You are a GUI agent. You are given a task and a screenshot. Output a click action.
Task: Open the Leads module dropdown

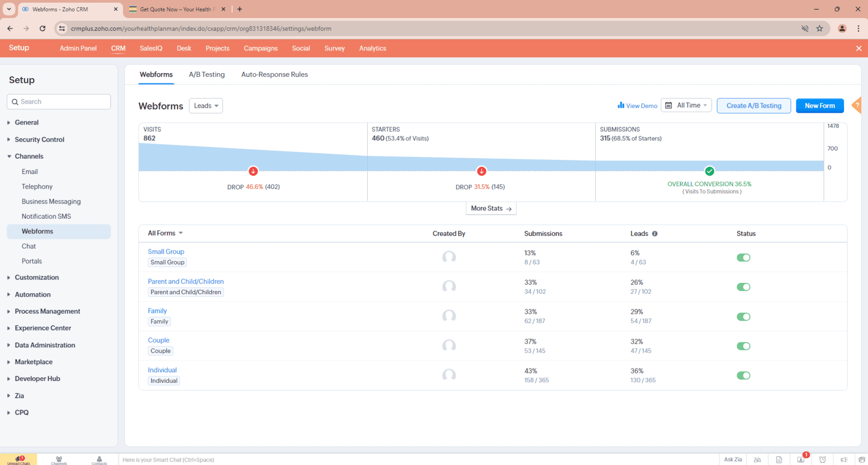206,106
